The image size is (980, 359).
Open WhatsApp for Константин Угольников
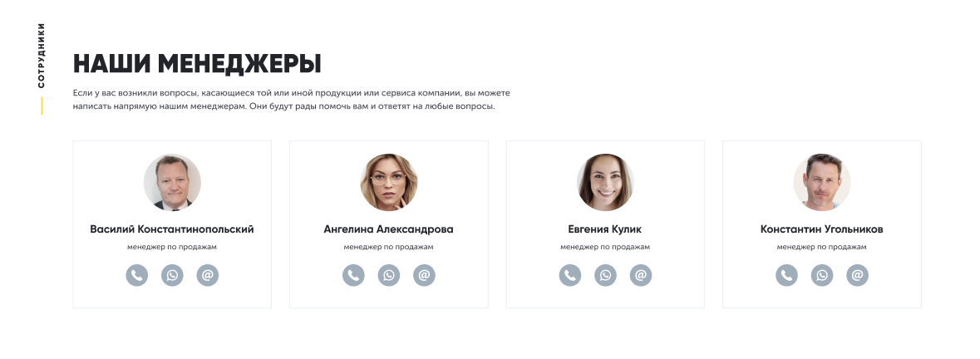point(822,275)
